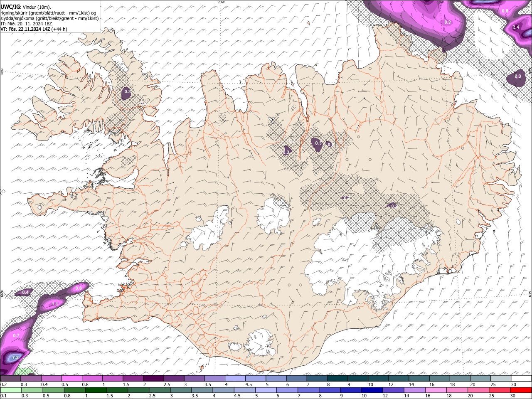This screenshot has width=532, height=399.
Task: Click the '0.7' precipitation value on map
Action: coord(16,335)
